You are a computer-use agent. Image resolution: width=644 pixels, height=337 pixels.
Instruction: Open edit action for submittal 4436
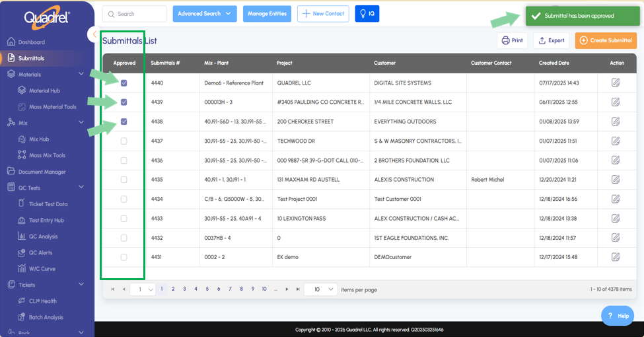[615, 161]
